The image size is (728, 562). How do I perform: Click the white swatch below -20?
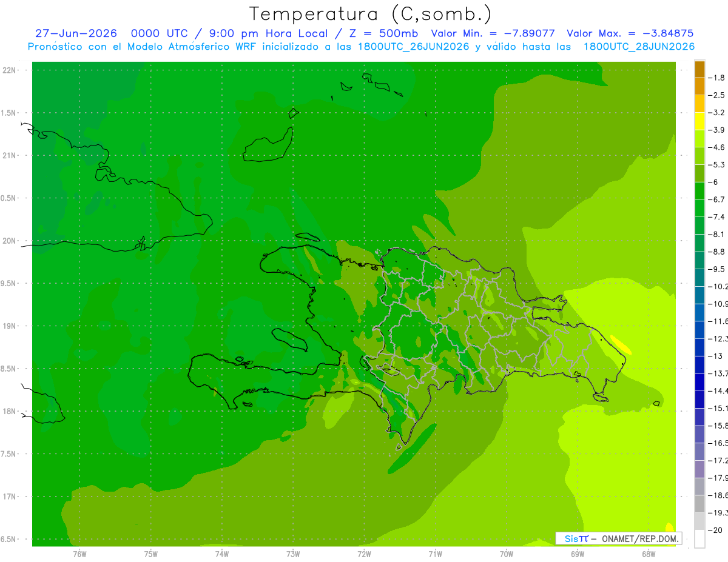pos(699,538)
